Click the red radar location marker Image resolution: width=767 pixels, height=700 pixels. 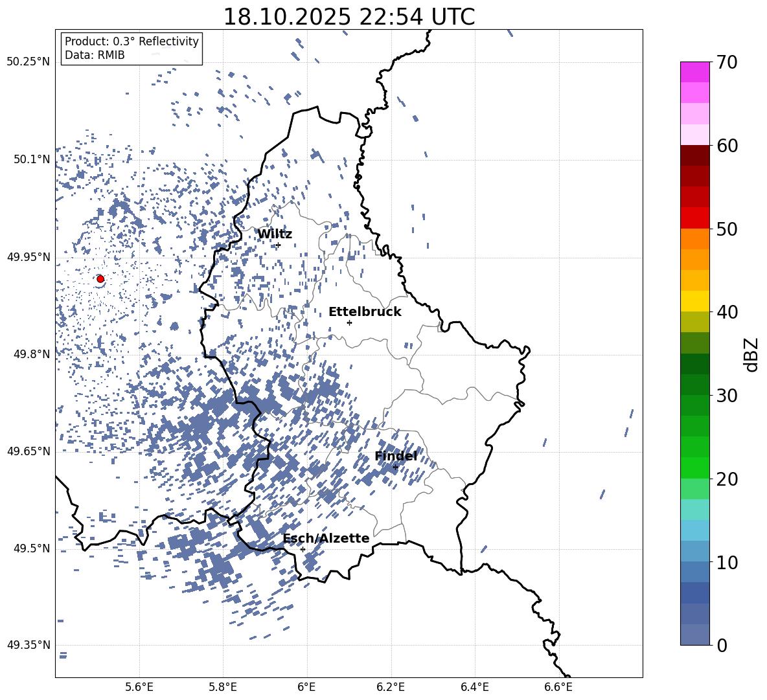(100, 279)
